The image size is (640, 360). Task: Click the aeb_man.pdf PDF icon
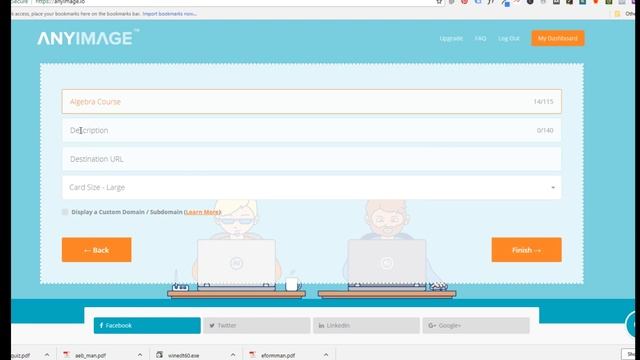click(x=67, y=355)
